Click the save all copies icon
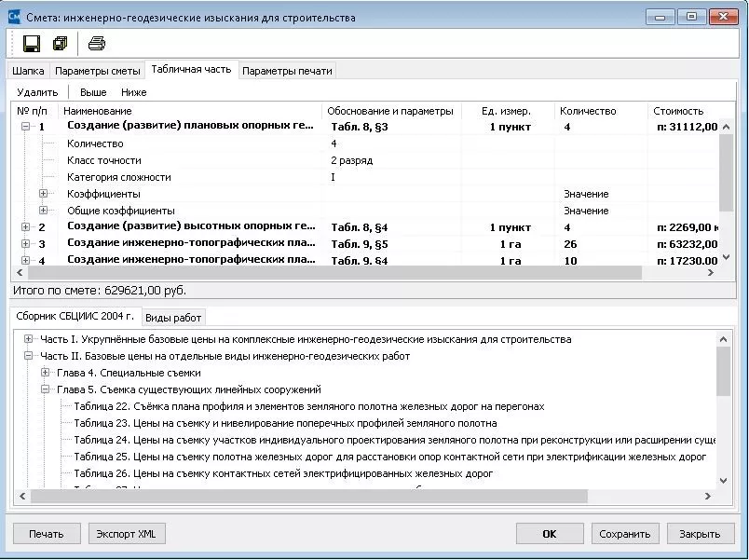The image size is (749, 560). pyautogui.click(x=61, y=43)
